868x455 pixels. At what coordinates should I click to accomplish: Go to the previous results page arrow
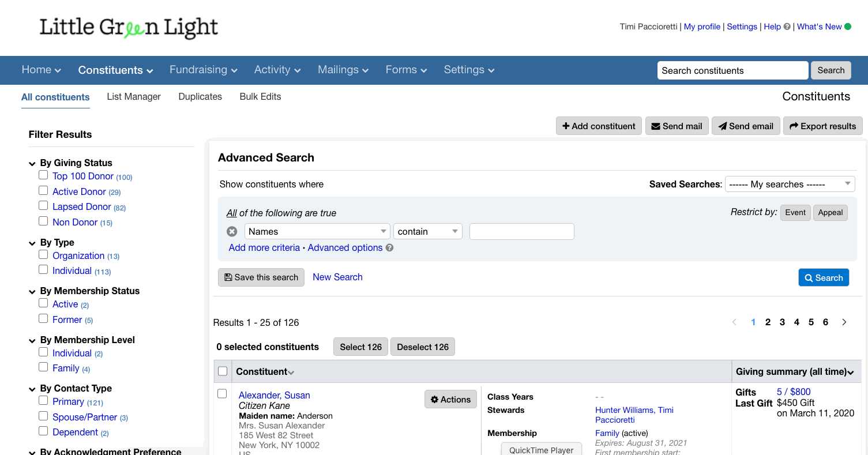coord(734,322)
